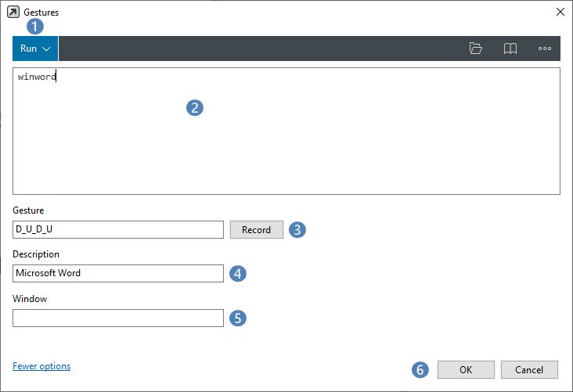The width and height of the screenshot is (573, 392).
Task: Click the open folder icon in toolbar
Action: coord(475,49)
